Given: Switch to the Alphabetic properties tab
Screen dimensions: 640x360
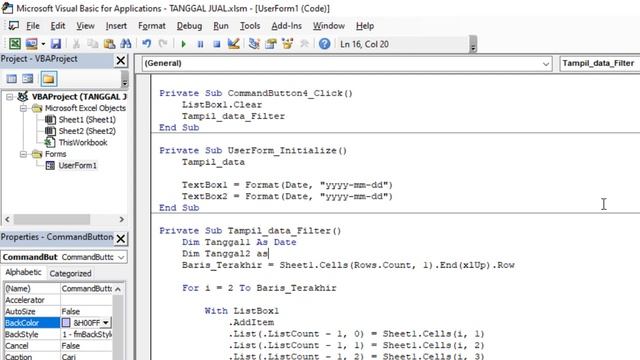Looking at the screenshot, I should coord(23,272).
